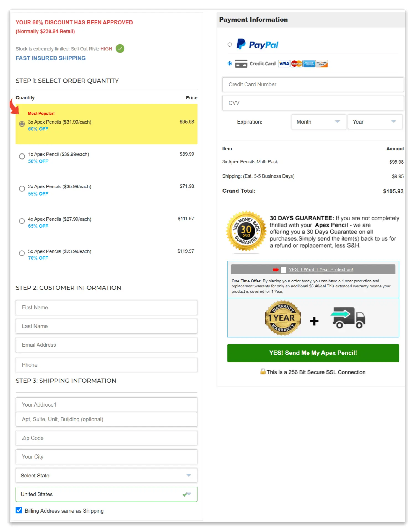Select PayPal payment radio button
This screenshot has height=532, width=415.
click(x=230, y=45)
